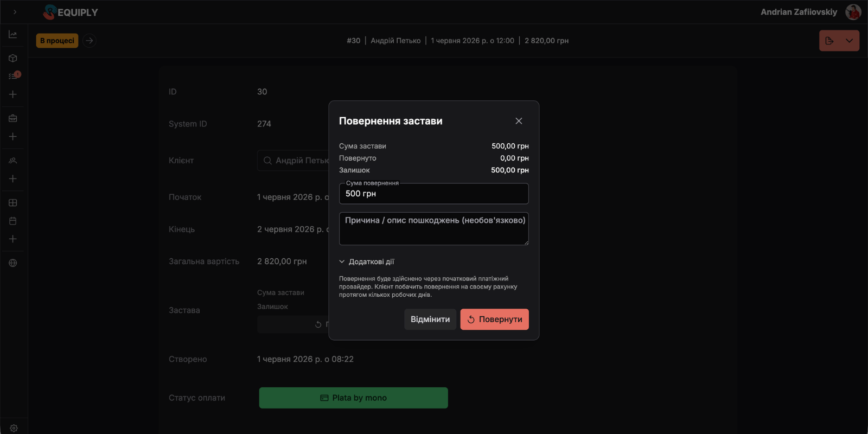Click the next status arrow button

click(x=90, y=41)
